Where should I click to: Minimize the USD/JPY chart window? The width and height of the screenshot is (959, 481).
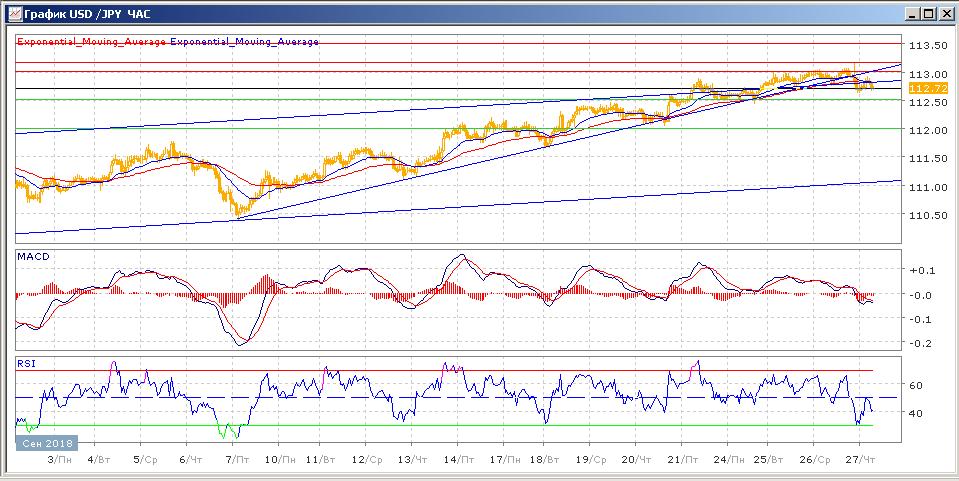912,13
